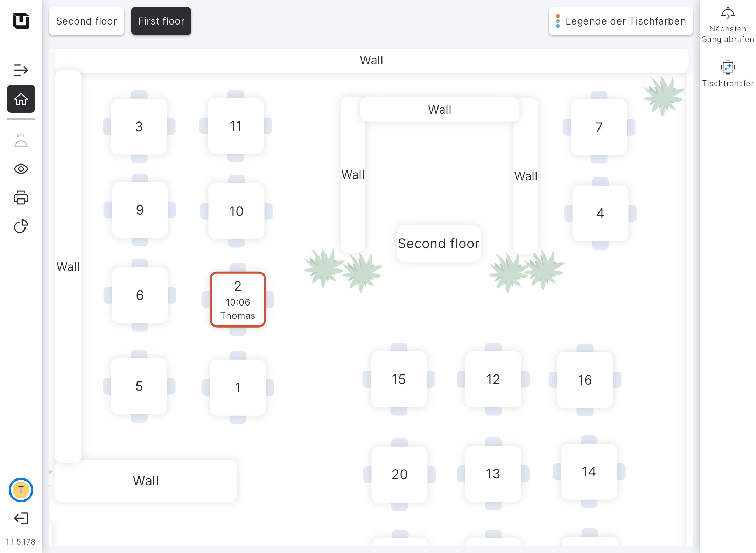Start a Tischtransfer table transfer
The image size is (756, 553).
728,73
